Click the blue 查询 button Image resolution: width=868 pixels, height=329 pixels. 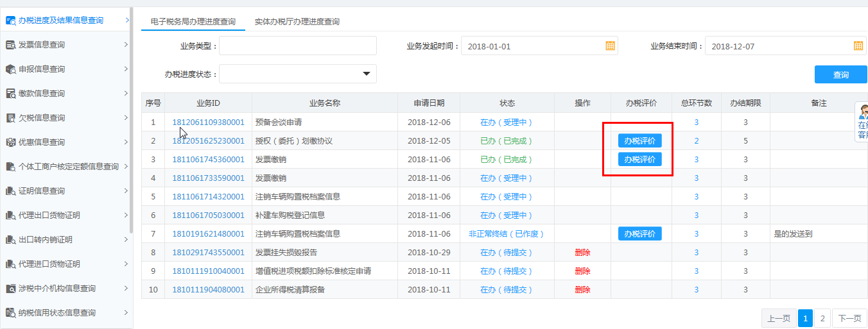[840, 74]
